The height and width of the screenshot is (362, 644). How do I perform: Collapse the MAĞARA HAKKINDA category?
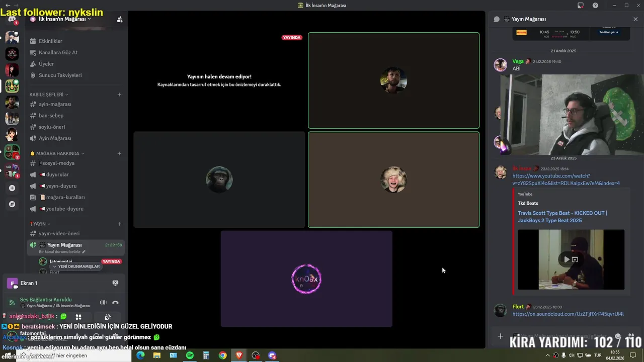pyautogui.click(x=57, y=153)
